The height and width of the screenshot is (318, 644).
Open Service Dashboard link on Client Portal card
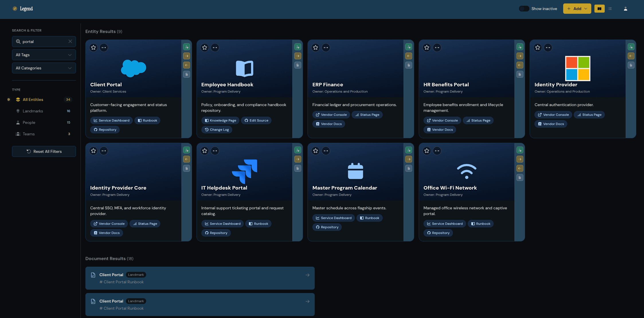[x=111, y=120]
